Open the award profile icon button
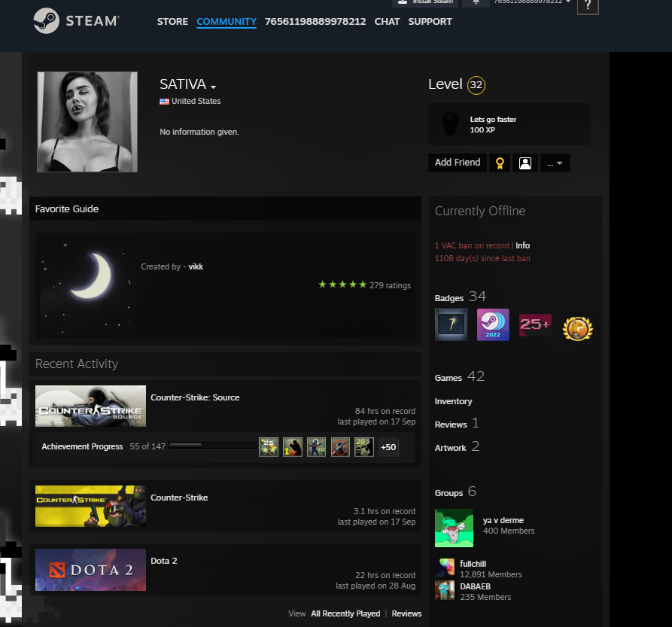672x627 pixels. pos(500,163)
